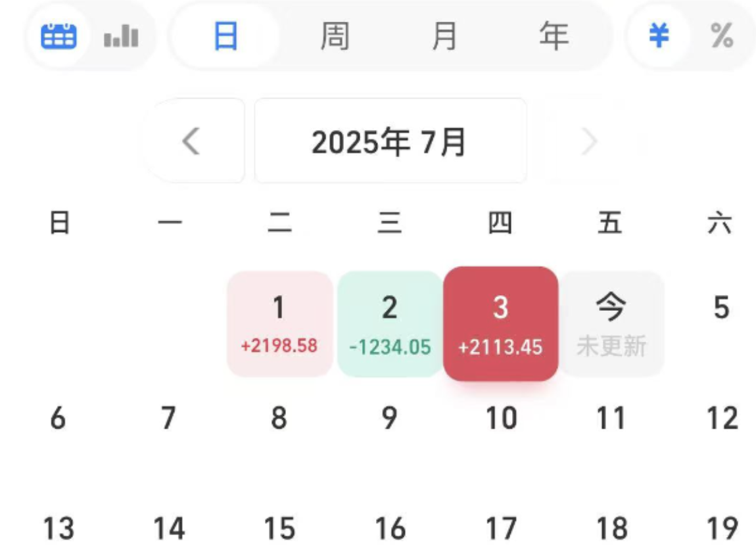Click the 二 Tuesday column header
This screenshot has width=756, height=556.
coord(279,223)
